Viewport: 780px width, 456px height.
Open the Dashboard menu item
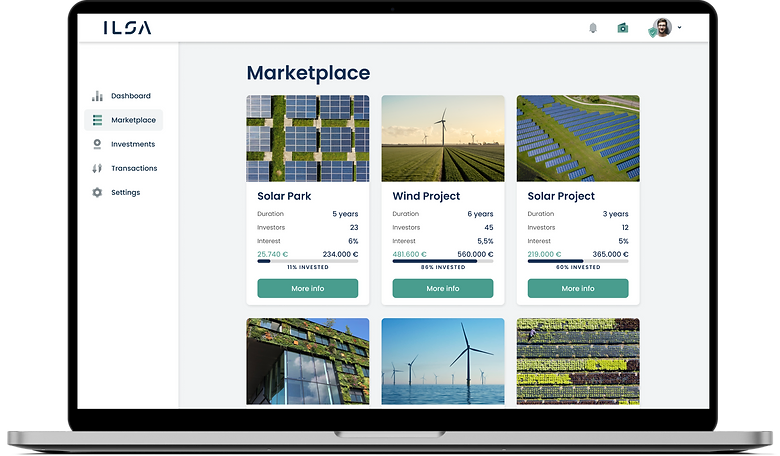(130, 96)
